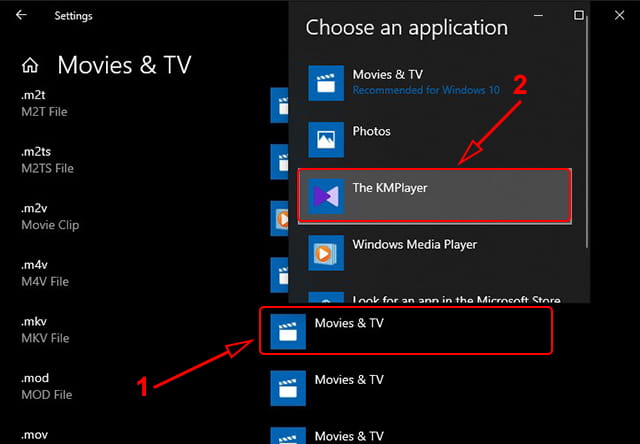The image size is (640, 444).
Task: Click the chooser list scrollbar
Action: pyautogui.click(x=587, y=133)
